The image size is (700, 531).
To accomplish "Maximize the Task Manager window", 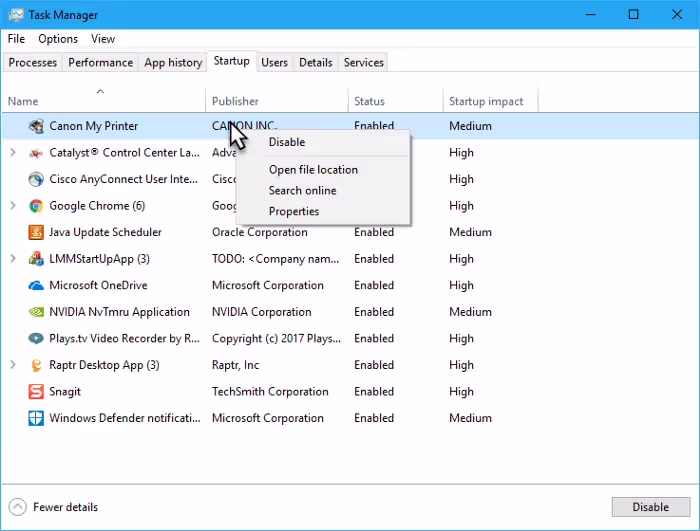I will [x=633, y=14].
